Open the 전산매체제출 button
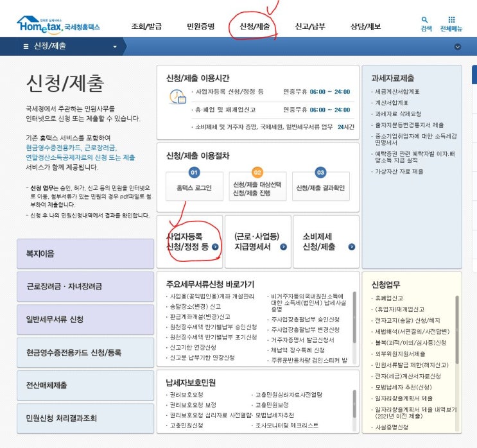477x448 pixels. pos(85,385)
